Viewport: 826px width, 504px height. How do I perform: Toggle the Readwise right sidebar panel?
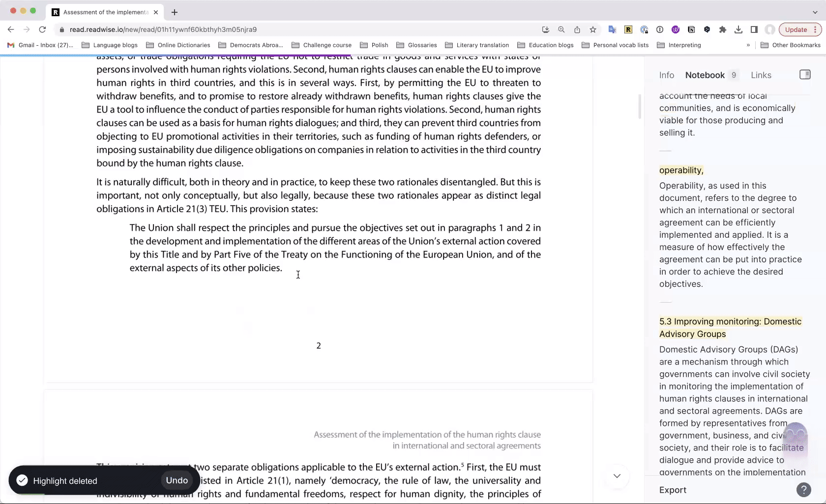805,75
